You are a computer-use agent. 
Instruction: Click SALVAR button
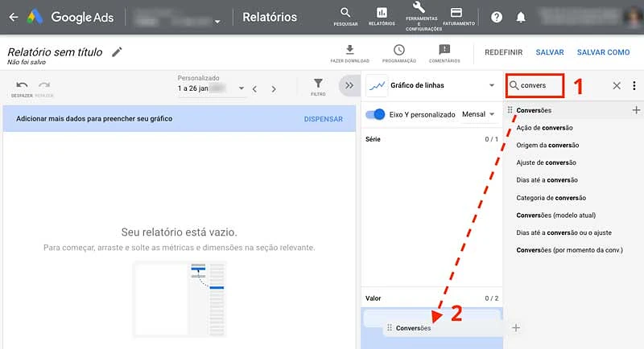click(550, 52)
